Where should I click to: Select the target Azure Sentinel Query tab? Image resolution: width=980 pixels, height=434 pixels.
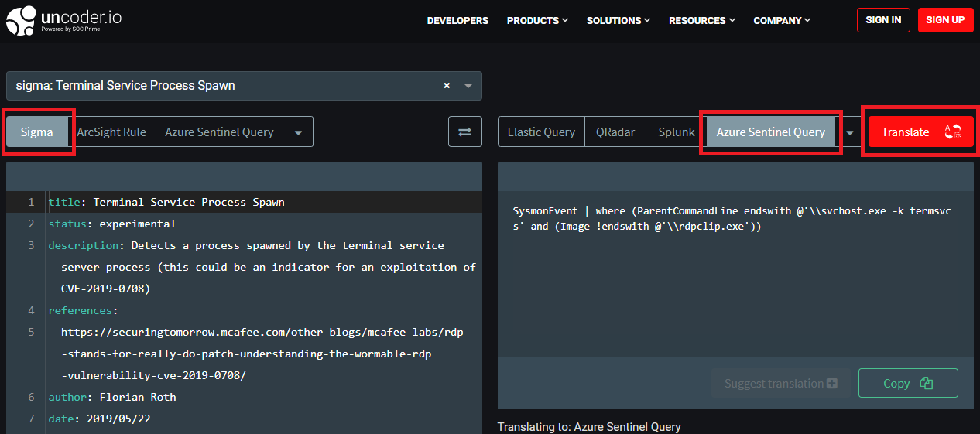[x=771, y=132]
